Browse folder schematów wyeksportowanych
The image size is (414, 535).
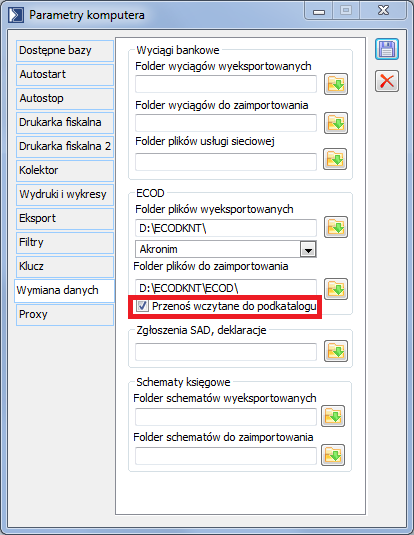coord(333,416)
